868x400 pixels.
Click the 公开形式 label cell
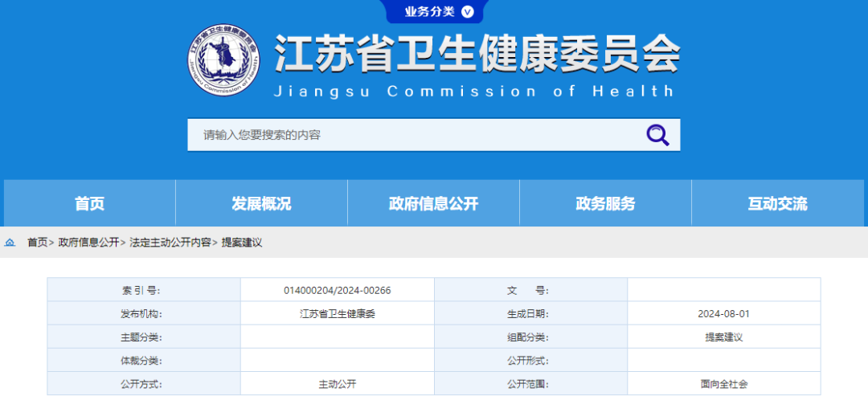(530, 360)
